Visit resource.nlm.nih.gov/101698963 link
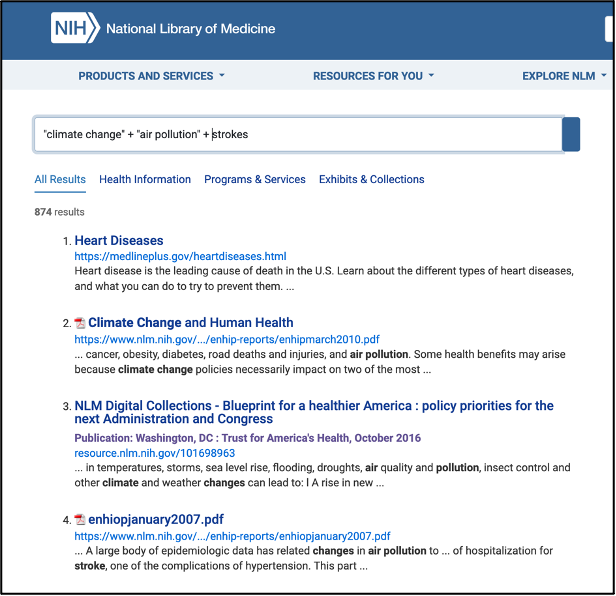Screen dimensions: 616x596 (x=155, y=453)
